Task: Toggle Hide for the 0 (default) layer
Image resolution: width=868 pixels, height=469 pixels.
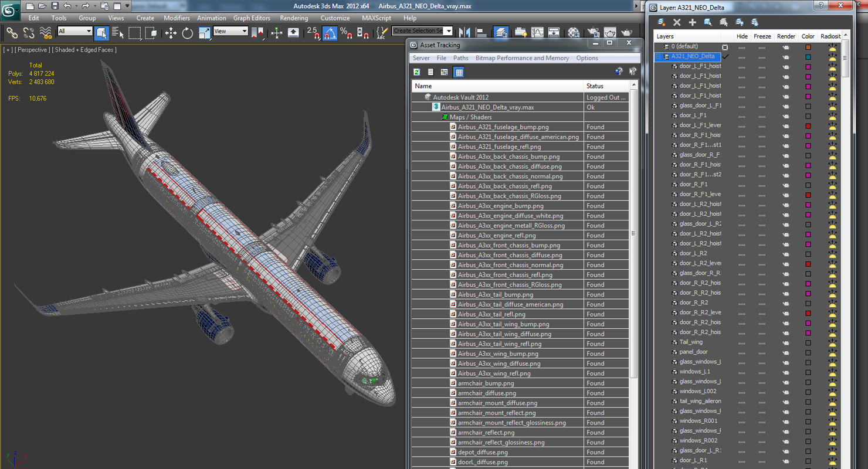Action: point(742,47)
